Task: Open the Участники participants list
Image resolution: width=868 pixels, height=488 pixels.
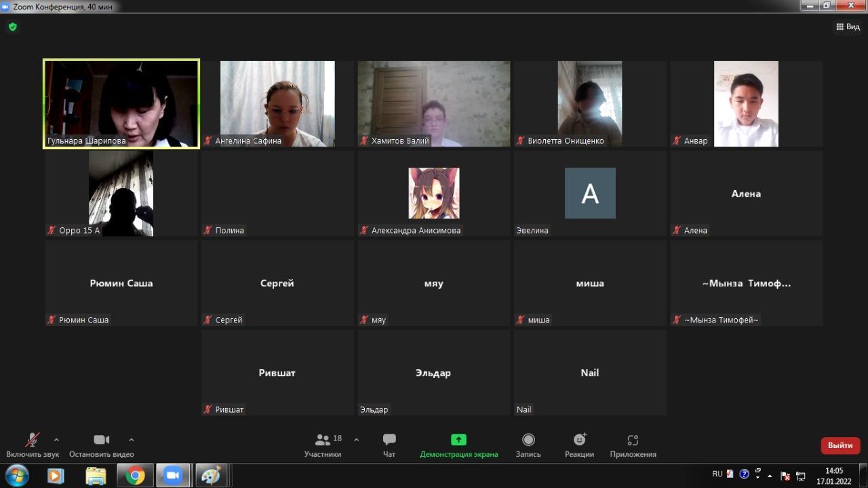Action: click(x=323, y=445)
